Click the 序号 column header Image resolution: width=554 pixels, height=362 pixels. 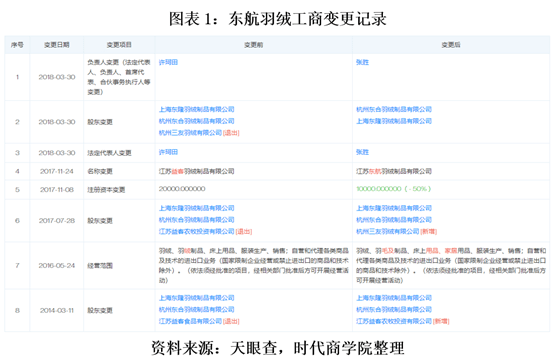tap(17, 45)
